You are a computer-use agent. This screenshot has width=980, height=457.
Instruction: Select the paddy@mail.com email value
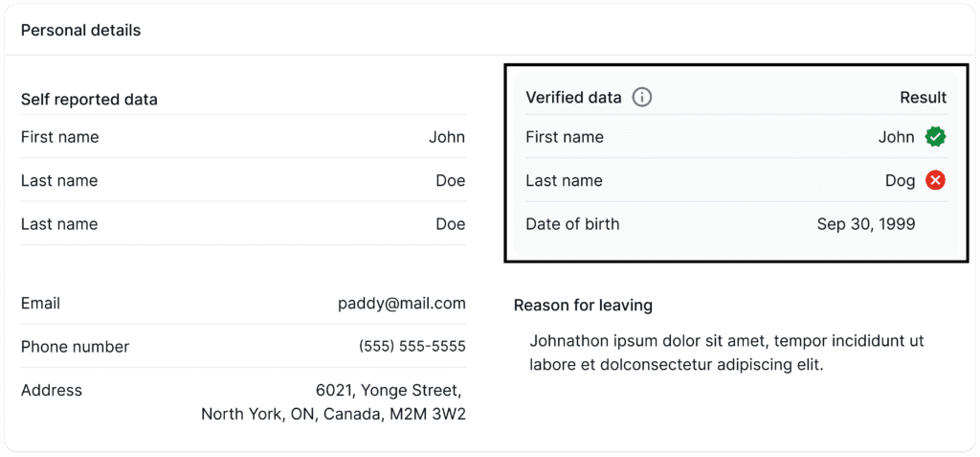tap(401, 303)
